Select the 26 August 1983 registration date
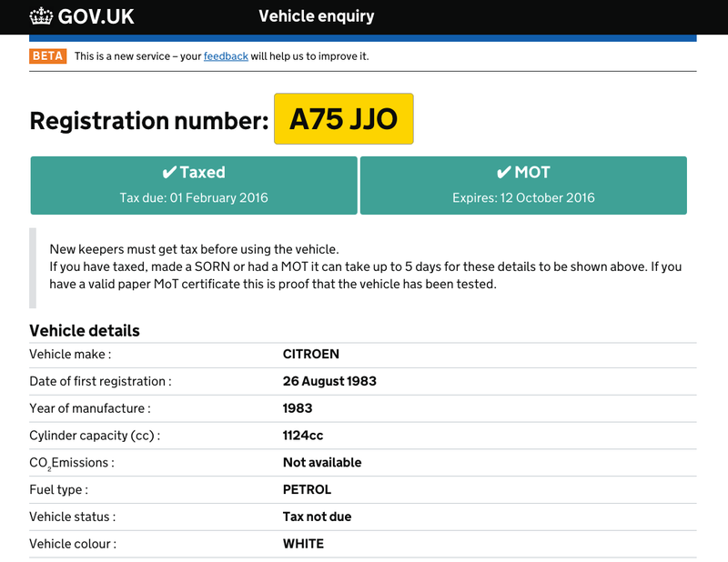The width and height of the screenshot is (728, 562). (x=329, y=381)
